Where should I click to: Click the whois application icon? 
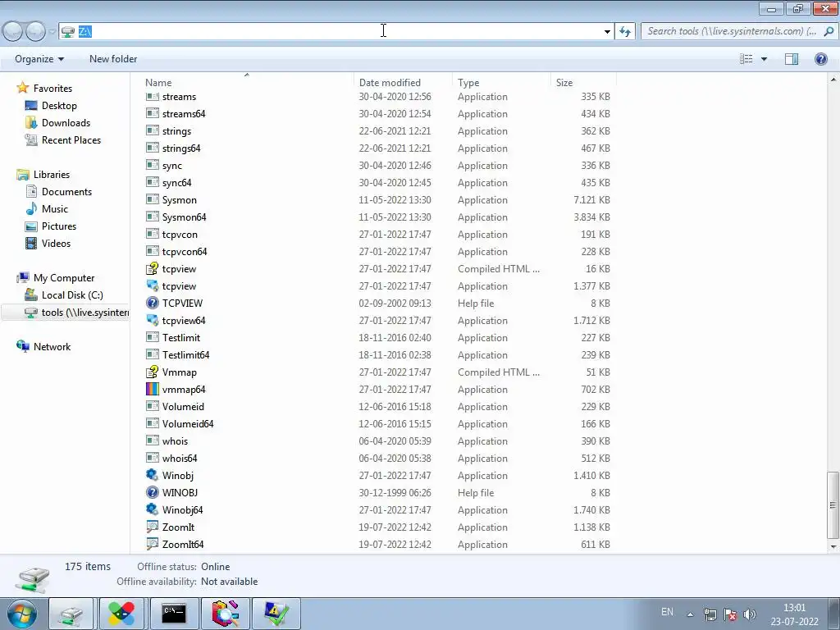153,441
